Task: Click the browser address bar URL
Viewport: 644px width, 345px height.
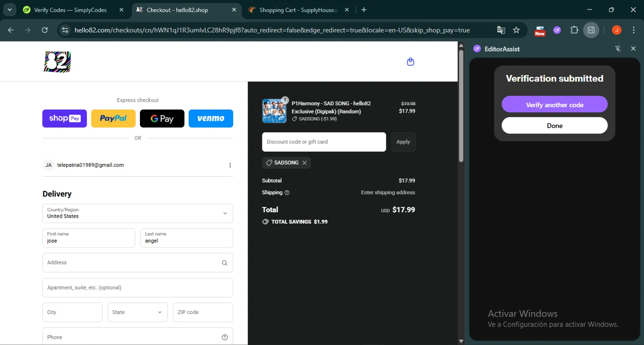Action: pyautogui.click(x=272, y=30)
